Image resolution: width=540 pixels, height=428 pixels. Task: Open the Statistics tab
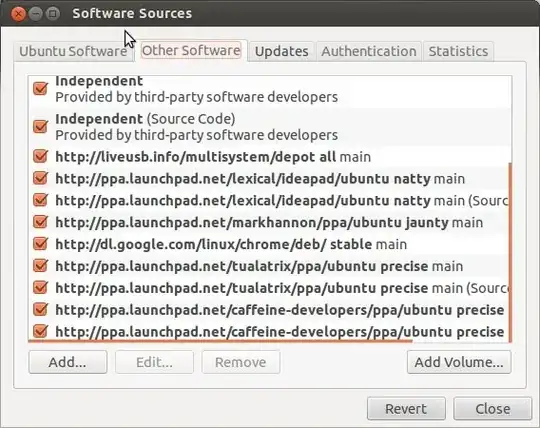458,52
